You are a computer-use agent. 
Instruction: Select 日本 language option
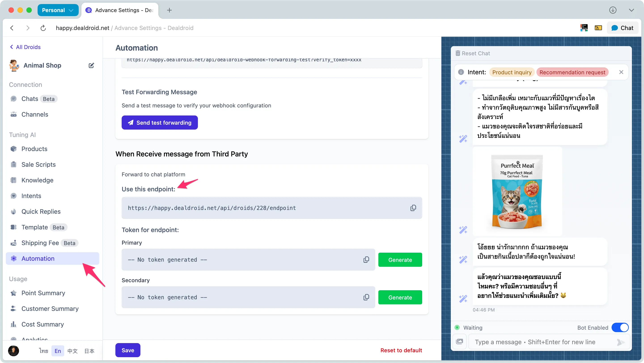coord(89,351)
